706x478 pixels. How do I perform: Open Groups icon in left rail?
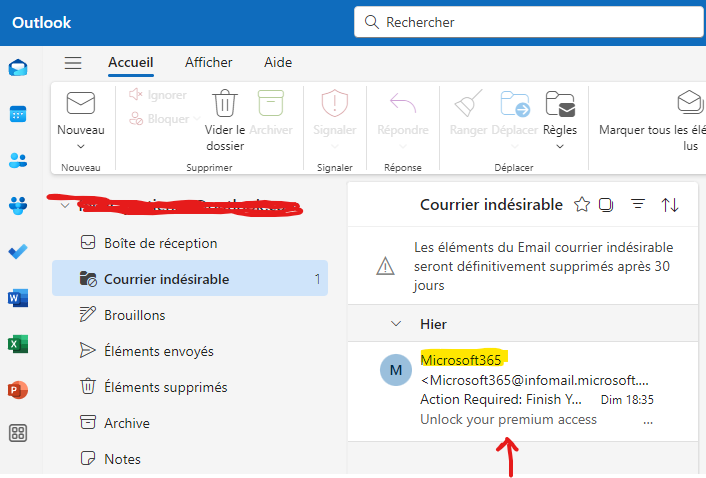coord(18,206)
